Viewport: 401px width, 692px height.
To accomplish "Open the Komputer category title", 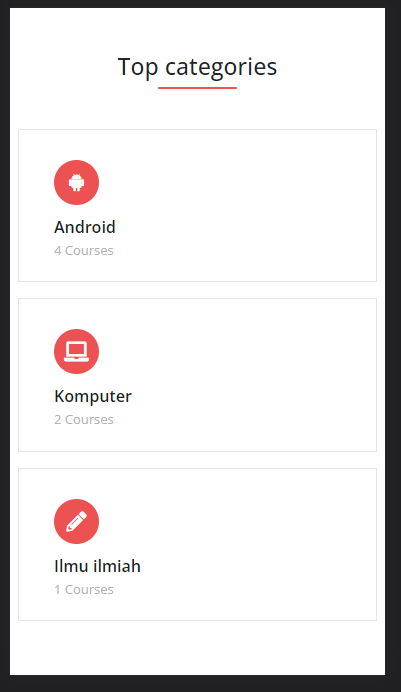I will [93, 396].
